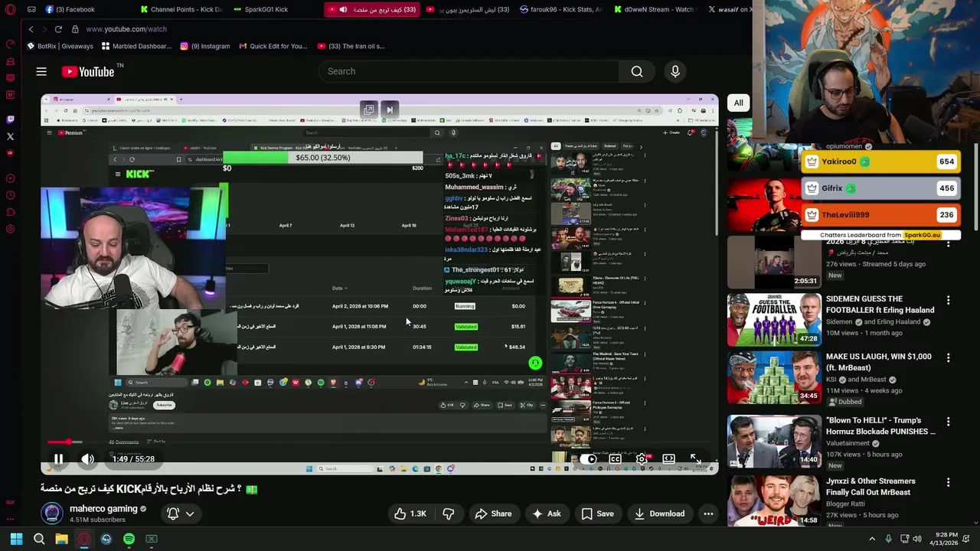Screen dimensions: 980x551
Task: Click the recommendations sidebar scrollbar
Action: pos(976,187)
